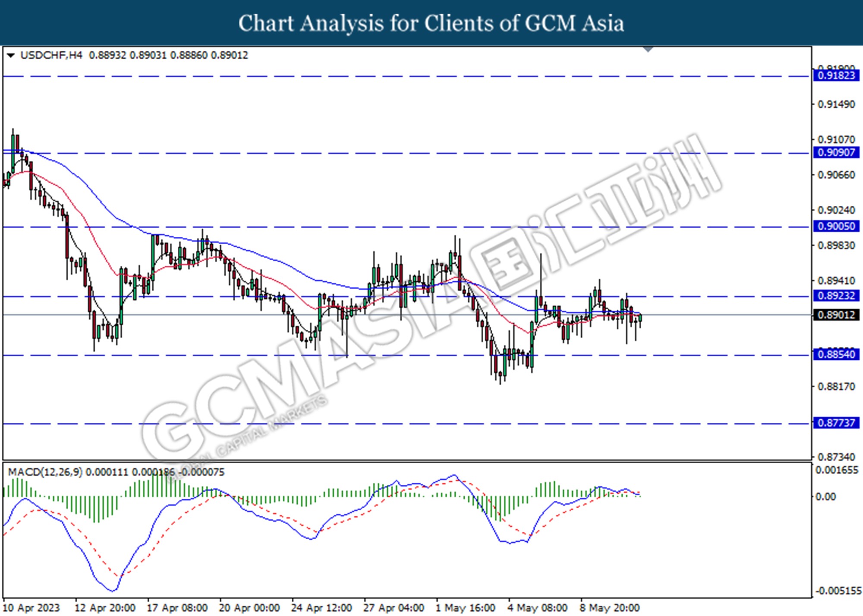
Task: Click the 10 Apr 2023 date label
Action: (x=31, y=608)
